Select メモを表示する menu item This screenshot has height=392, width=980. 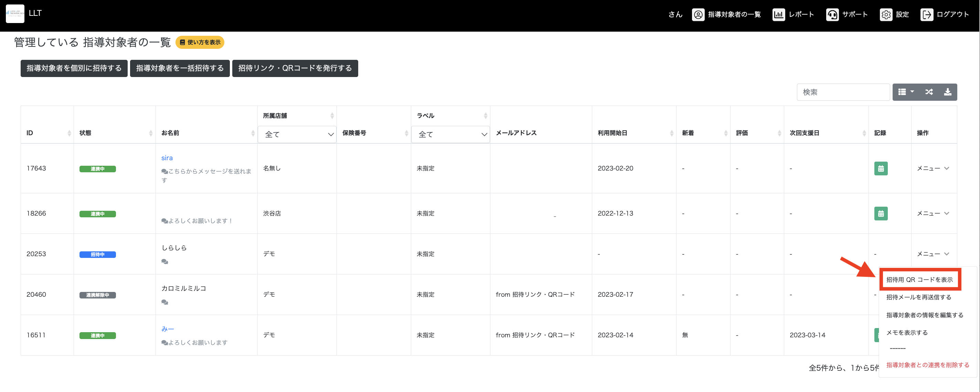point(907,333)
